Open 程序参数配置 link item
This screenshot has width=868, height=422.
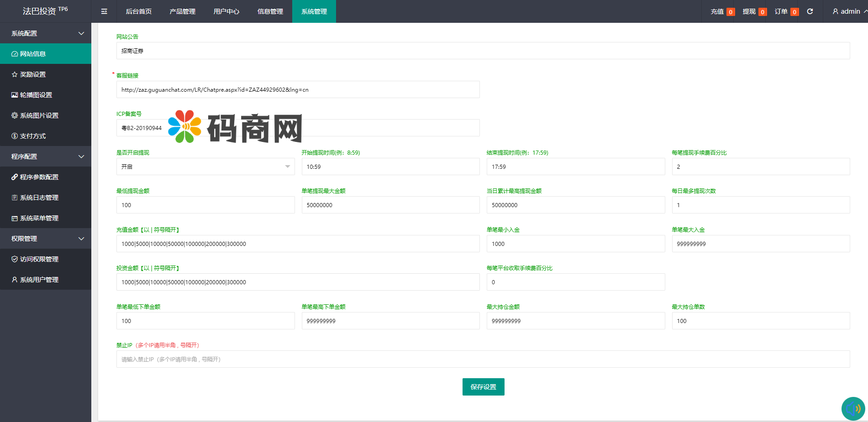click(x=39, y=177)
